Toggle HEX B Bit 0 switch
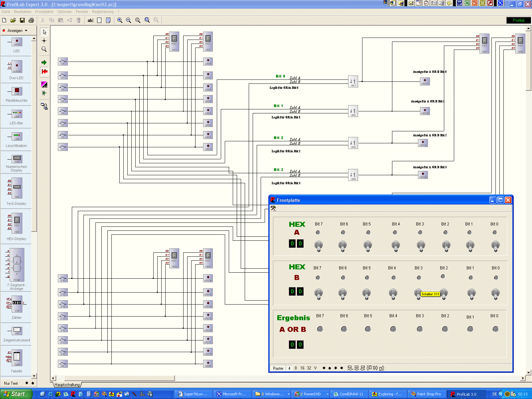Viewport: 532px width, 399px height. tap(495, 294)
